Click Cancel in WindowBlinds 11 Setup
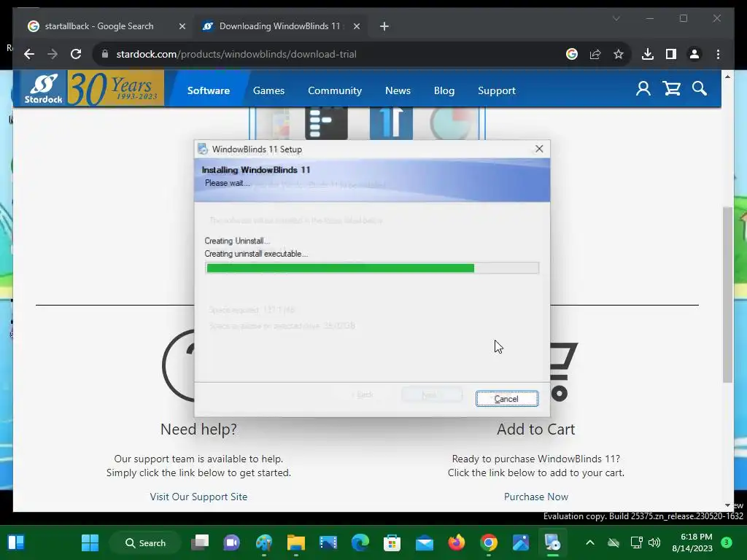The image size is (747, 560). pyautogui.click(x=507, y=399)
